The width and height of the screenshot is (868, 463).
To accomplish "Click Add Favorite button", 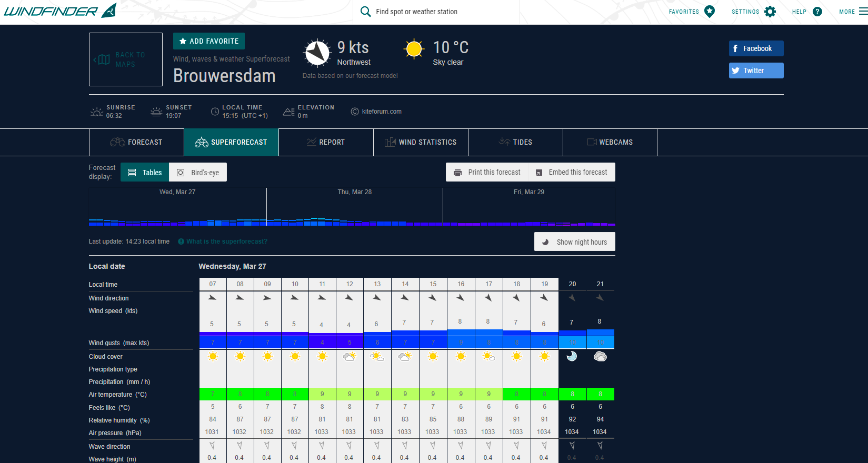I will click(209, 41).
